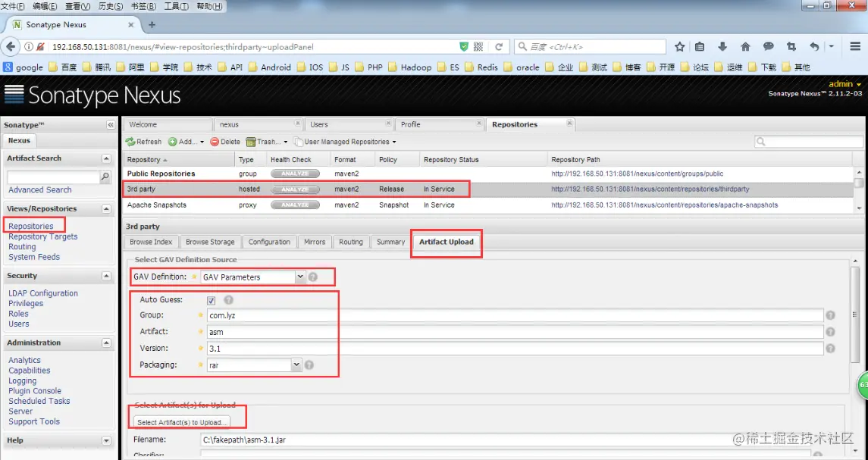868x460 pixels.
Task: Click the Version input field
Action: (515, 349)
